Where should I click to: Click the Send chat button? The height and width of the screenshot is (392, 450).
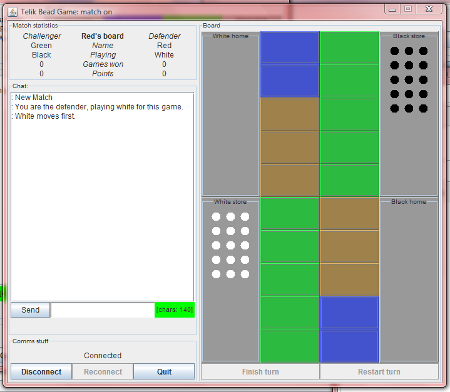30,310
